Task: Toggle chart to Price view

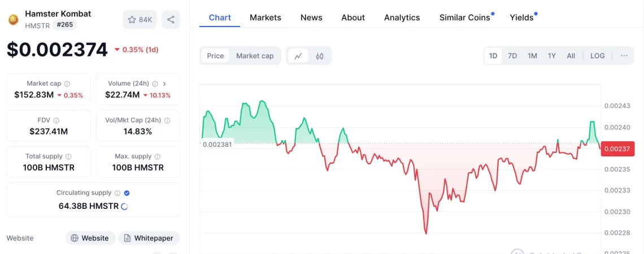Action: (x=215, y=56)
